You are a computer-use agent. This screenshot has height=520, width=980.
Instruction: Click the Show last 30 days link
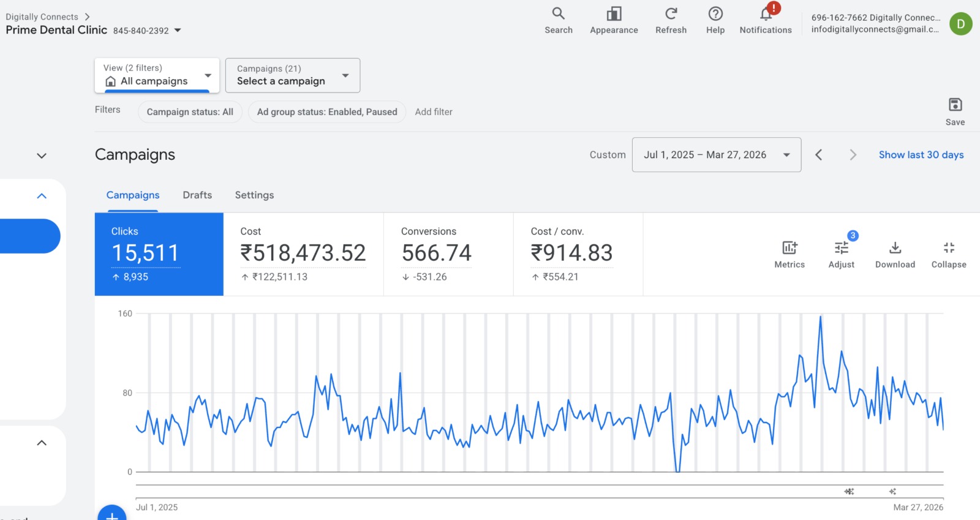click(x=921, y=155)
